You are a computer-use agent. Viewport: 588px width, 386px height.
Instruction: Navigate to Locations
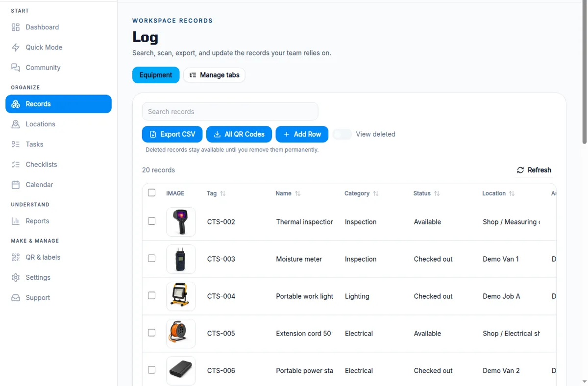(x=58, y=124)
